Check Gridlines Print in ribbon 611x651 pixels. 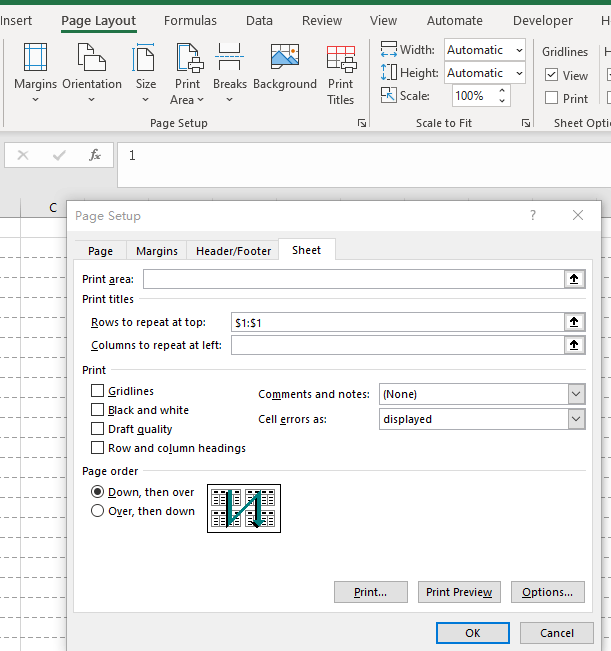click(x=551, y=98)
